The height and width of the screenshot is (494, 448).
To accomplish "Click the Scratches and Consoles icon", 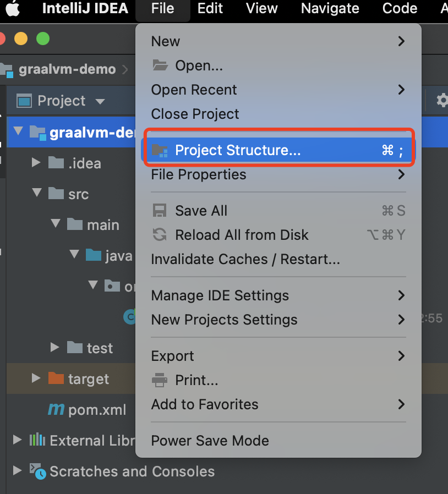I will click(38, 471).
